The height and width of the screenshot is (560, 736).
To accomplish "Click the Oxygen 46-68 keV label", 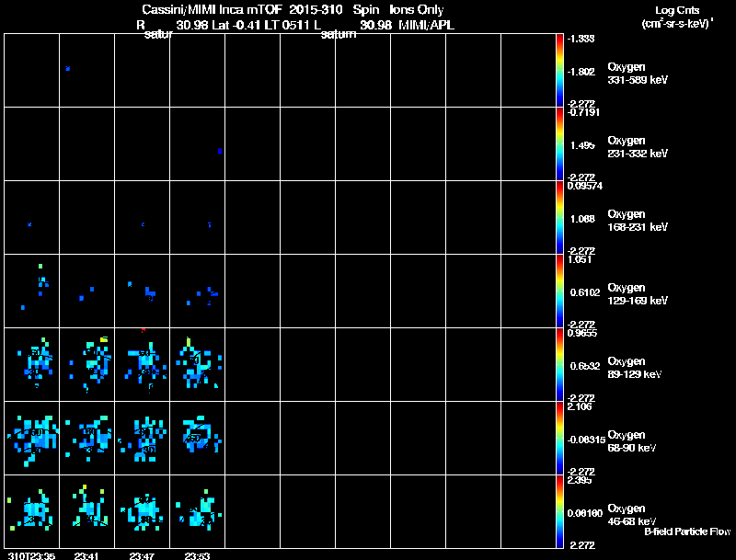I will pos(632,516).
